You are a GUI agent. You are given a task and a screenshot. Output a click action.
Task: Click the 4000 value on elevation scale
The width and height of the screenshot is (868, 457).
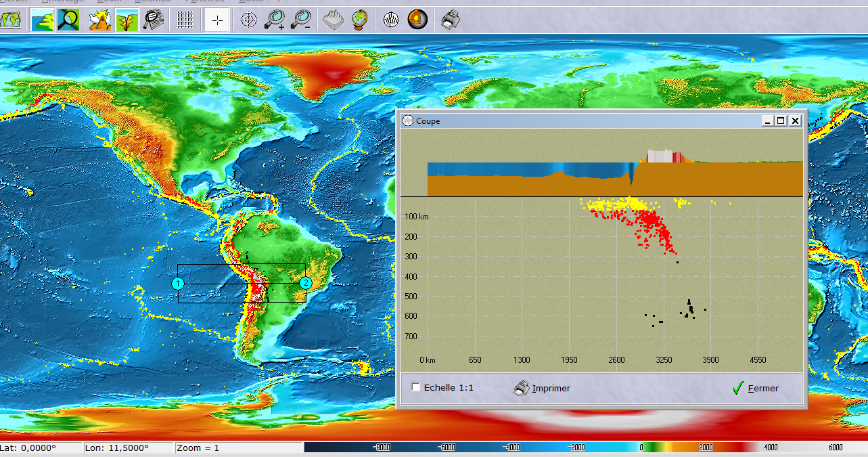point(770,448)
